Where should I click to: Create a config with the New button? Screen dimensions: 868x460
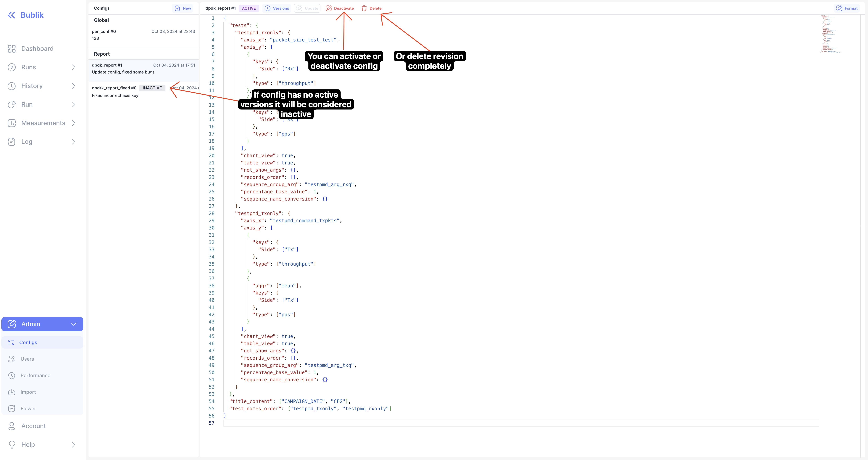click(183, 8)
